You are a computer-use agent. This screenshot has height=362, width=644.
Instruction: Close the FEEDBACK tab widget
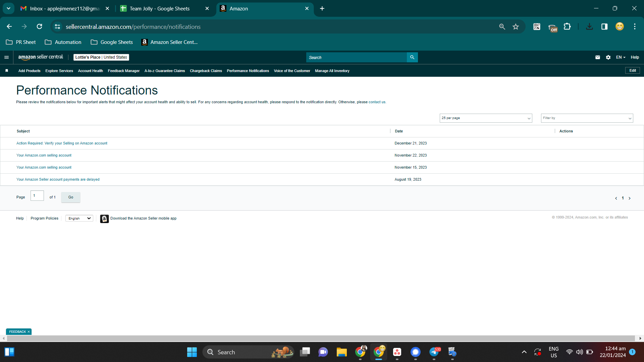pos(29,332)
